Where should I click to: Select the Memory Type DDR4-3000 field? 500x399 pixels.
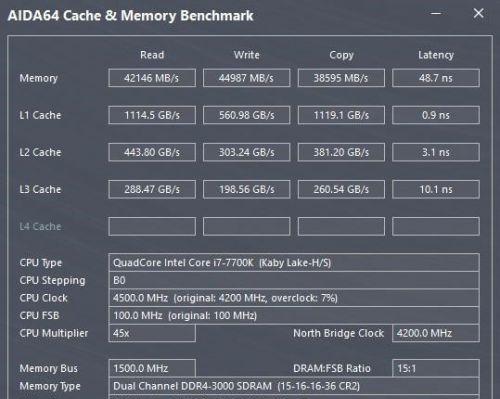(x=294, y=386)
